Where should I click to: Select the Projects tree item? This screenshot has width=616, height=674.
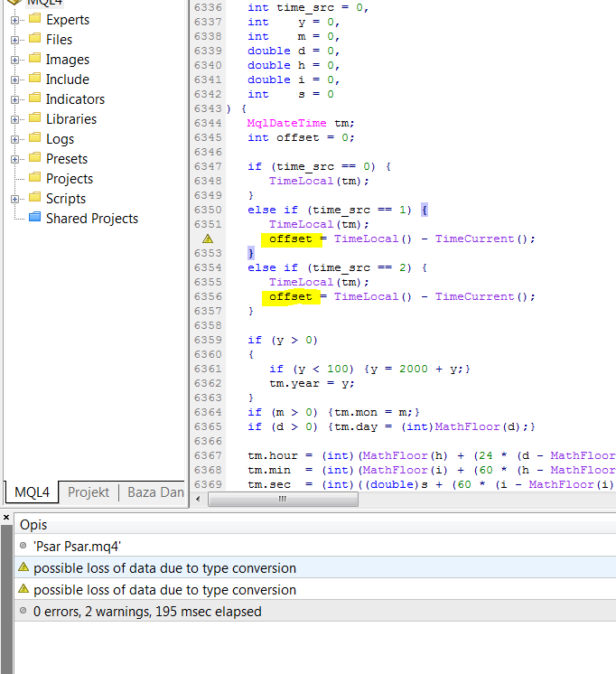click(70, 178)
